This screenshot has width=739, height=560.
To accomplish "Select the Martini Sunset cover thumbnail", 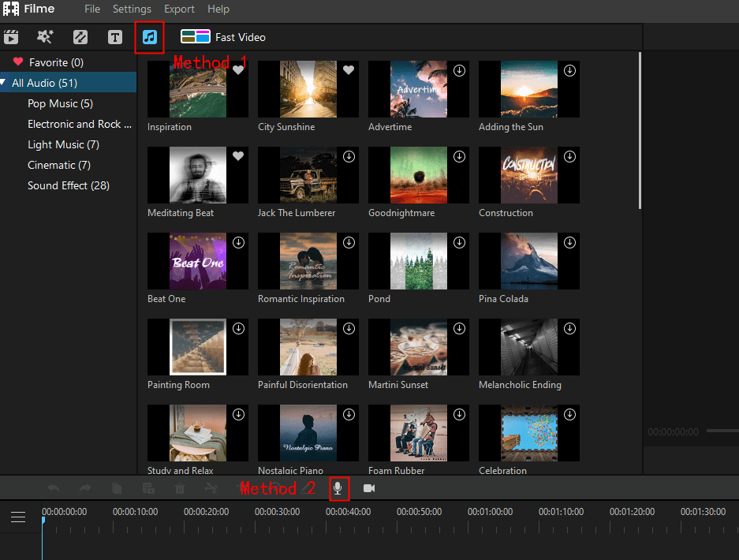I will [x=419, y=347].
